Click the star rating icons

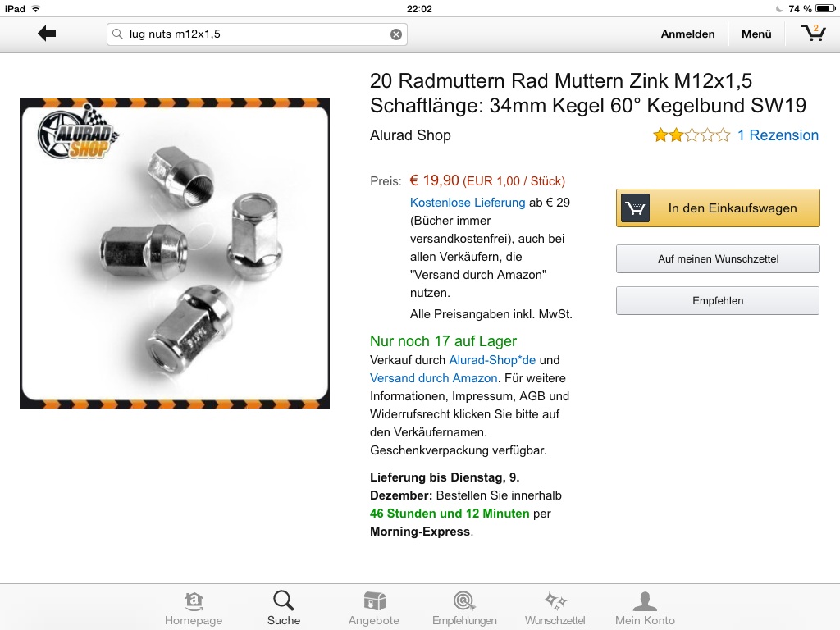click(x=691, y=135)
